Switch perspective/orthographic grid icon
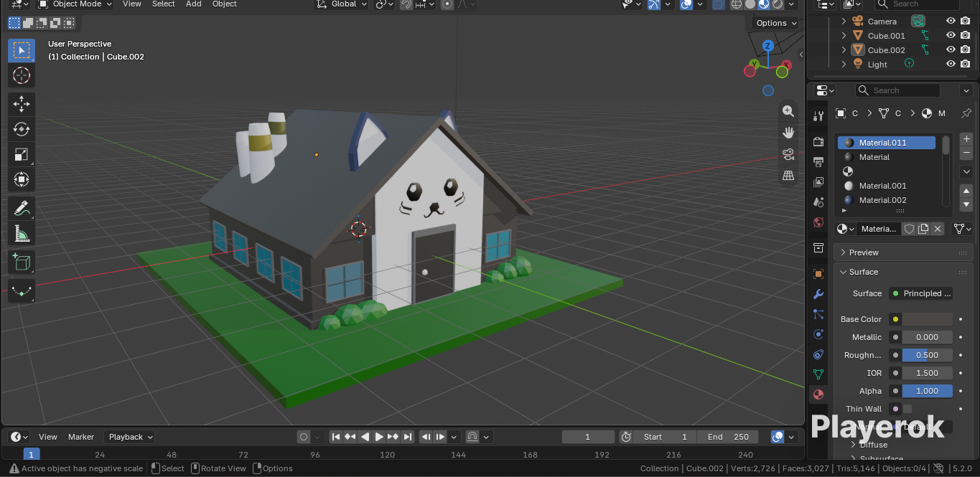 (x=788, y=176)
